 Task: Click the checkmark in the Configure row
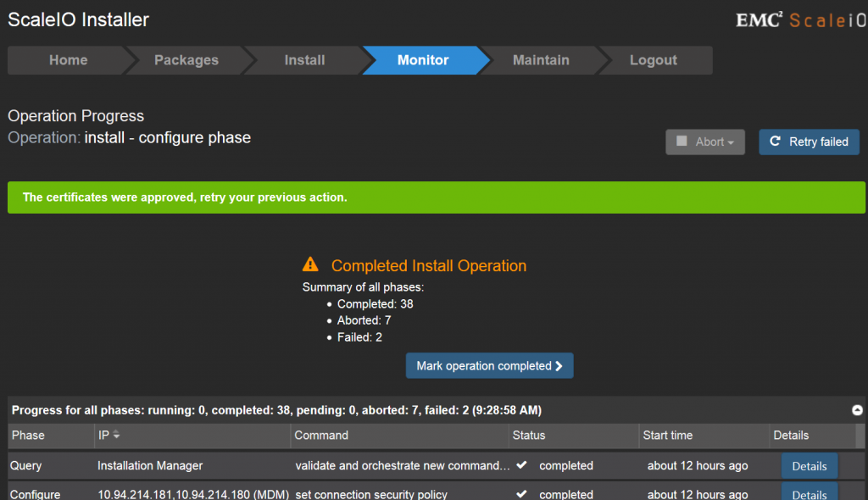pos(521,493)
